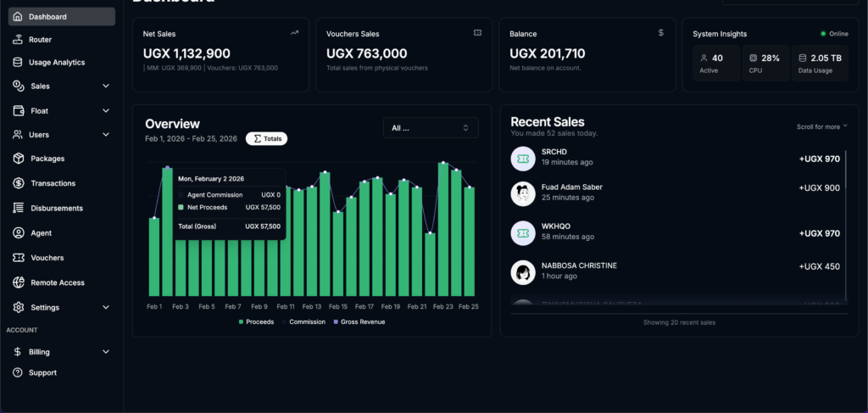Image resolution: width=868 pixels, height=413 pixels.
Task: Click the Commission legend color swatch
Action: click(x=285, y=321)
